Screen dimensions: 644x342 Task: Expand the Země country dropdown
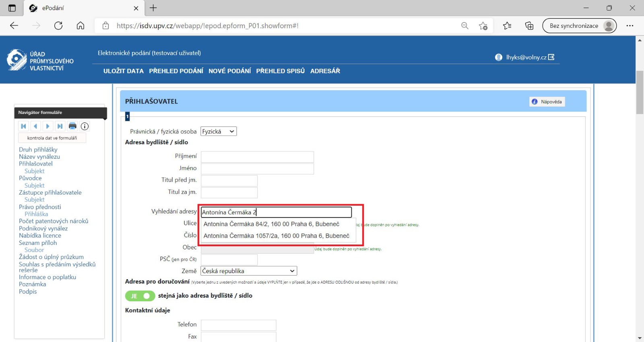coord(249,271)
